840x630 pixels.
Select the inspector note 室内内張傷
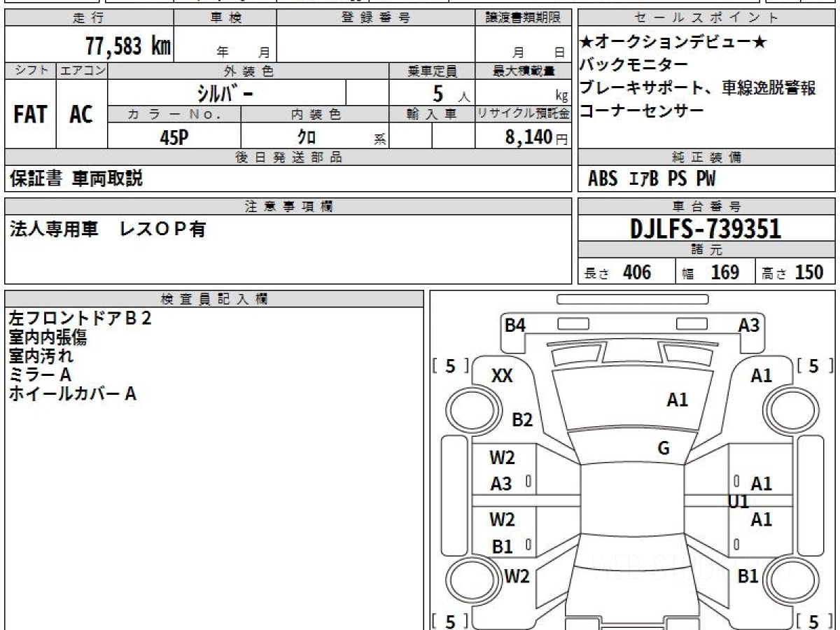click(x=48, y=337)
